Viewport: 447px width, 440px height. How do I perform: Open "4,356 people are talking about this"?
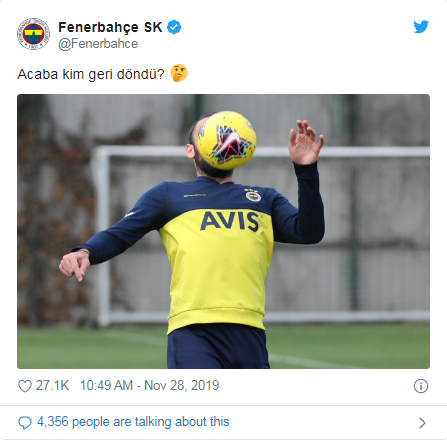tap(133, 422)
